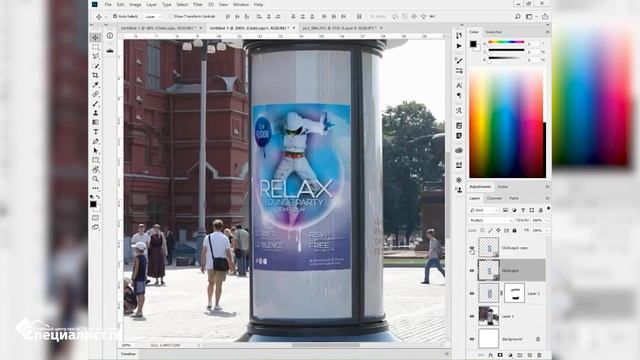Click the Layer 1 mask thumbnail
This screenshot has width=640, height=360.
tap(514, 293)
